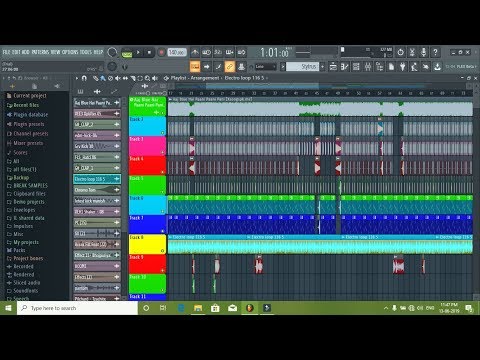Select the playlist delete tool

click(x=110, y=78)
